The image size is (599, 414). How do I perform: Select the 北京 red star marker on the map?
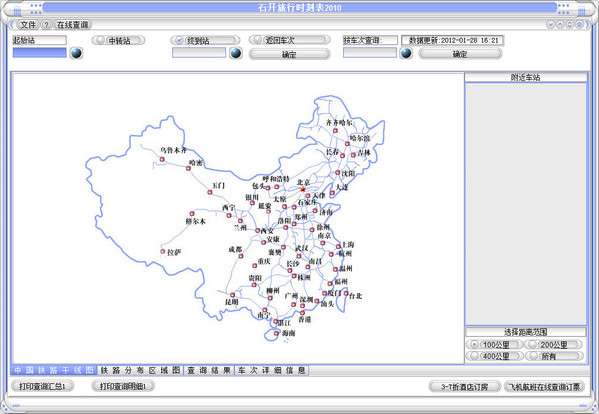pos(303,189)
